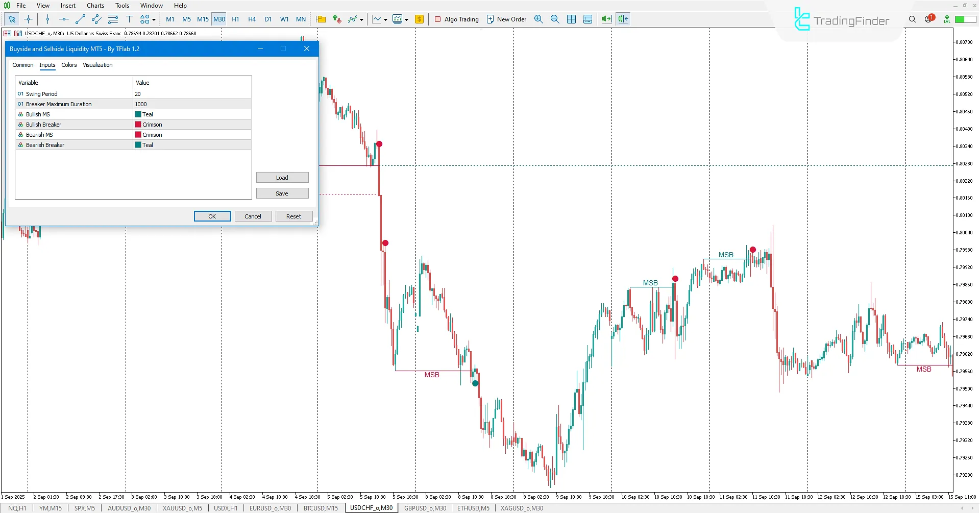Expand the indicators dropdown arrow
This screenshot has width=980, height=513.
[361, 19]
